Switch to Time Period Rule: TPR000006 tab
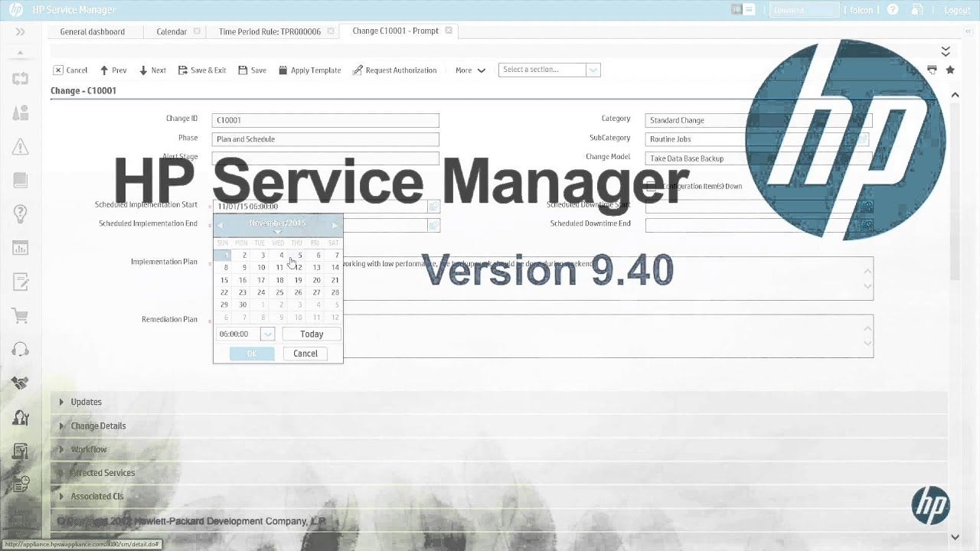The image size is (980, 551). [x=269, y=31]
